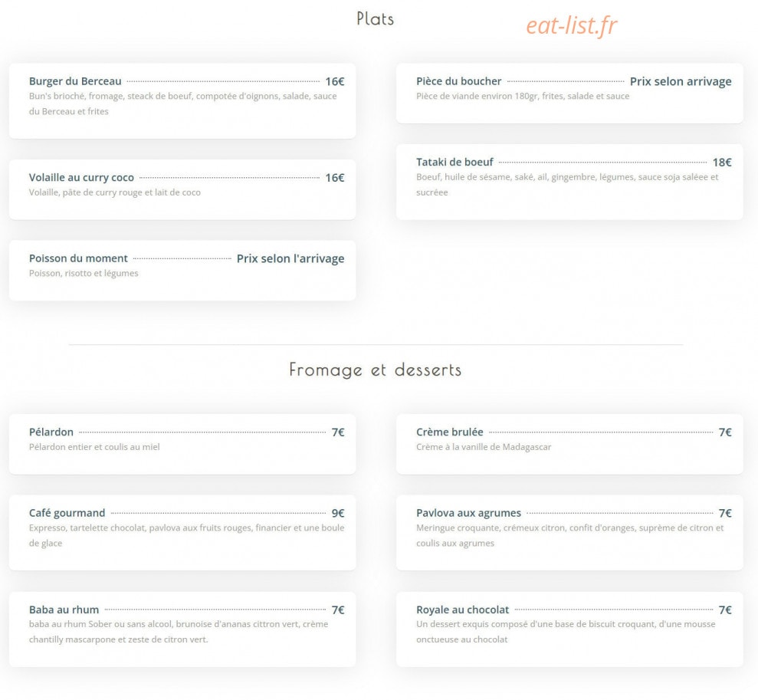Select the Pièce du boucher card

click(x=569, y=94)
